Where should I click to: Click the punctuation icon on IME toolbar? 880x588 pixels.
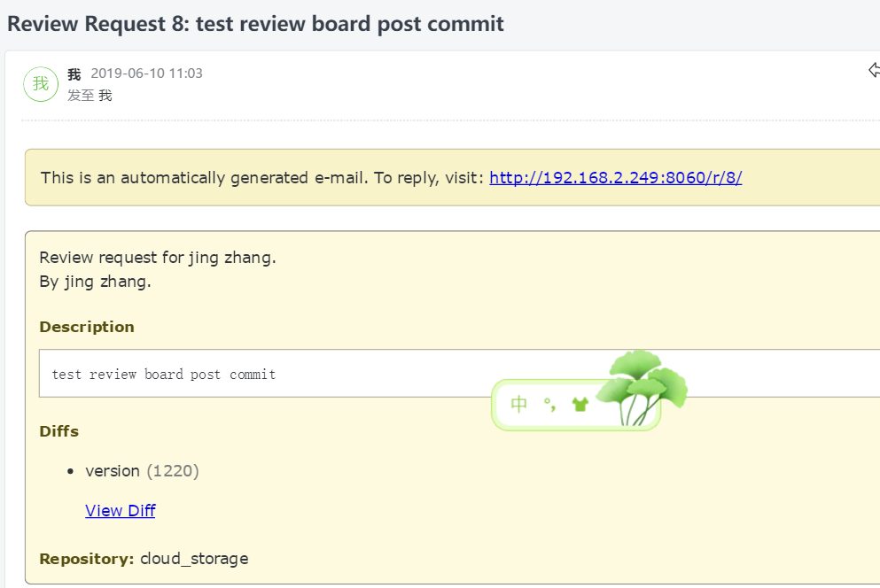[x=549, y=404]
